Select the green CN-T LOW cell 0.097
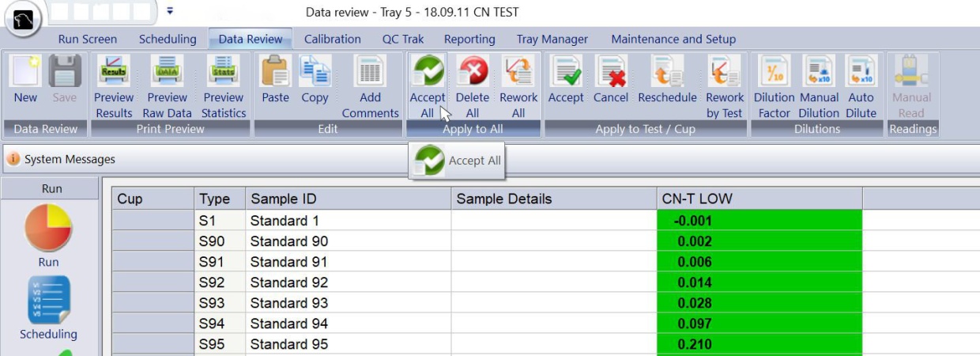The image size is (980, 356). (759, 324)
